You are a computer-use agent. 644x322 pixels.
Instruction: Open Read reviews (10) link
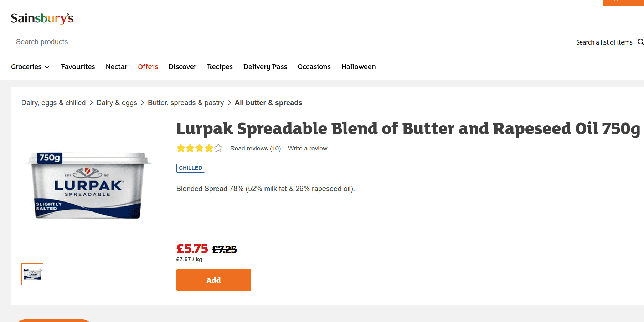tap(255, 148)
